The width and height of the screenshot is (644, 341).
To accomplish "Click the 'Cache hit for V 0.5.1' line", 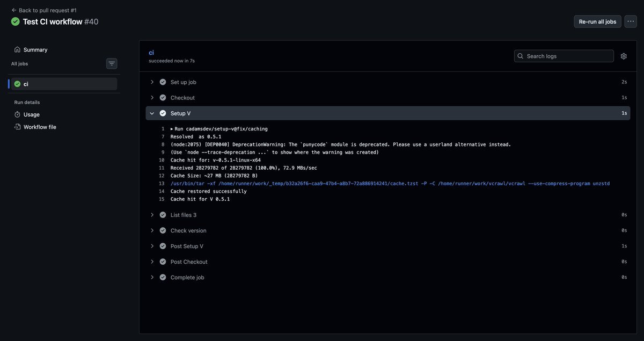I will click(x=200, y=199).
